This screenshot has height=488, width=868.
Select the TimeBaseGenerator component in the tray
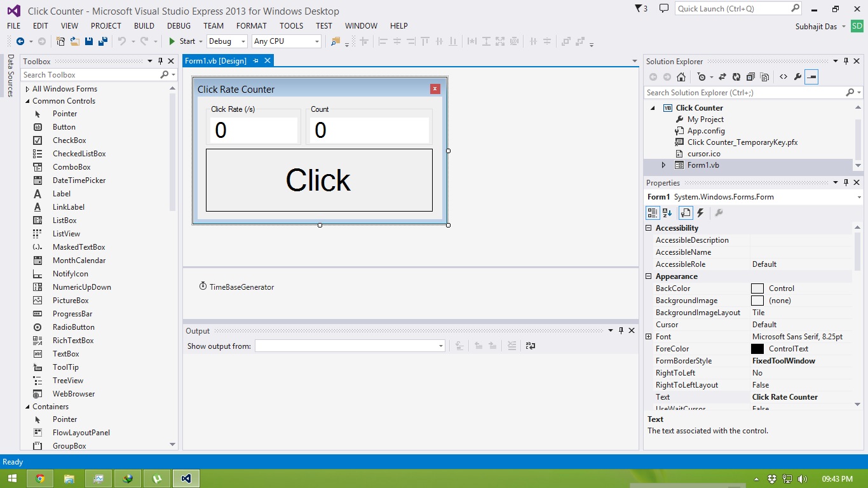[x=236, y=287]
